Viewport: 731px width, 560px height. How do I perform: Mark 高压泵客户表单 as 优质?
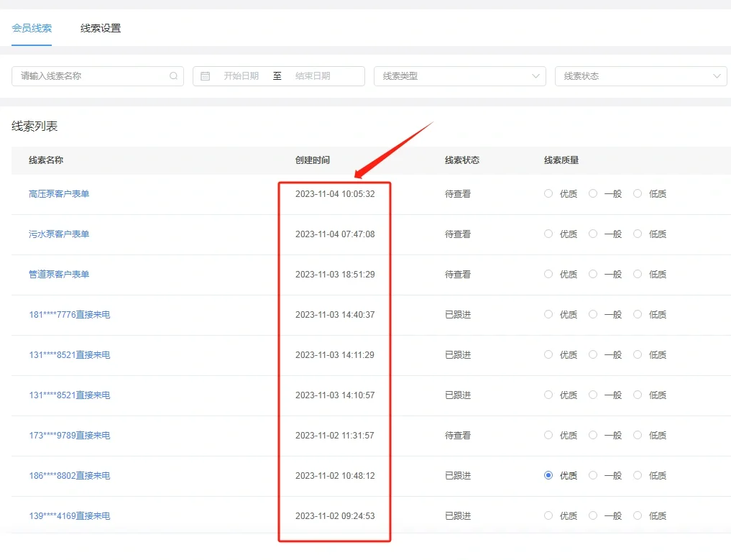[x=548, y=193]
